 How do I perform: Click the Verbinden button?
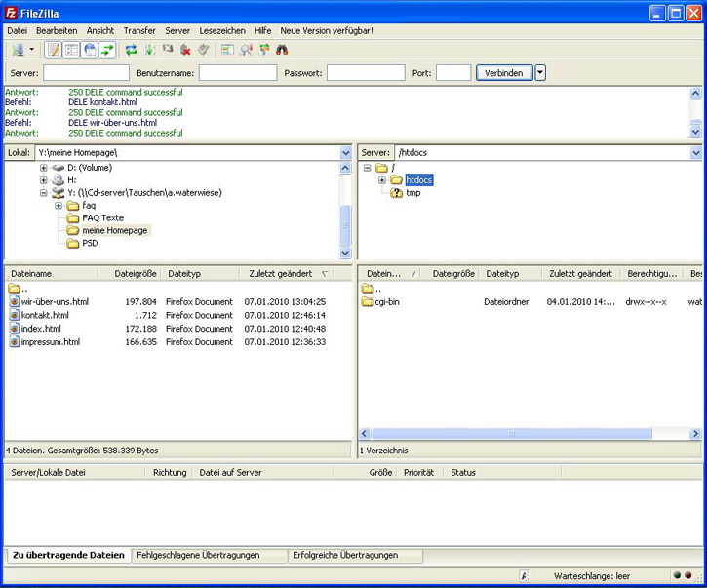(503, 73)
